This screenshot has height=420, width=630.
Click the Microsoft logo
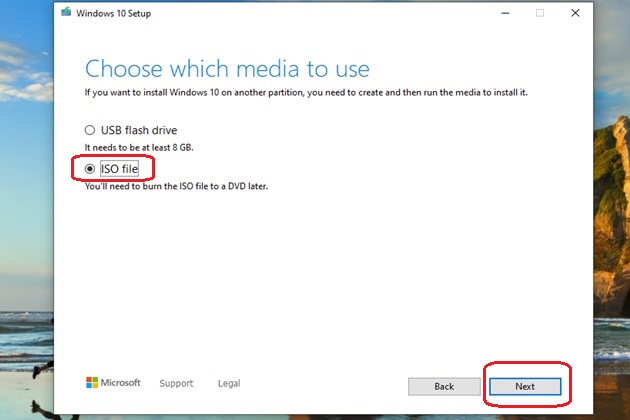113,383
